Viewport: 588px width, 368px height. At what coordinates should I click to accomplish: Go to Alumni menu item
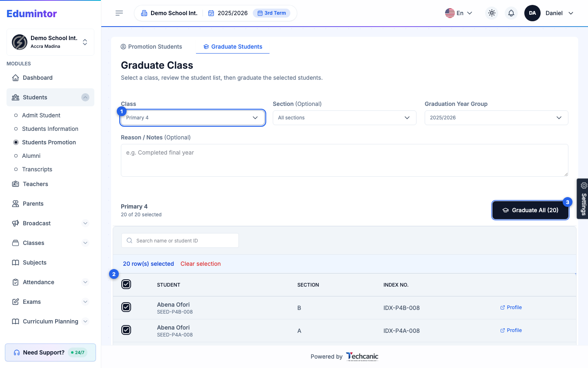pyautogui.click(x=31, y=156)
